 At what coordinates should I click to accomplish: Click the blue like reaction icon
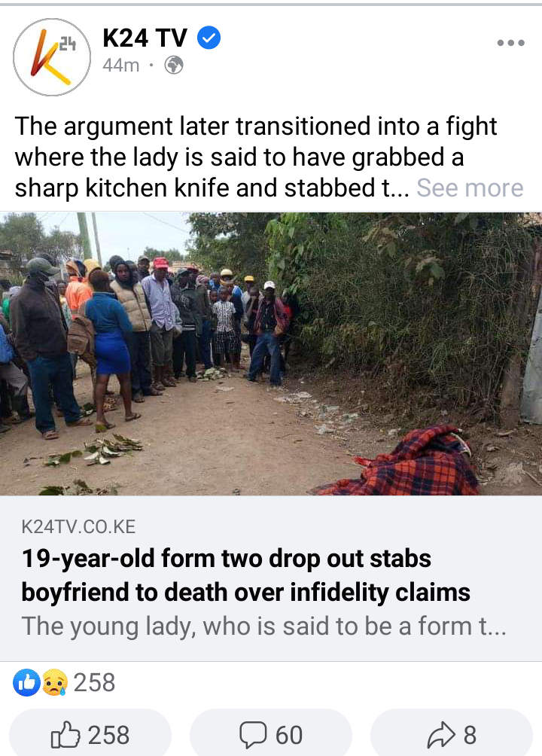pos(26,682)
